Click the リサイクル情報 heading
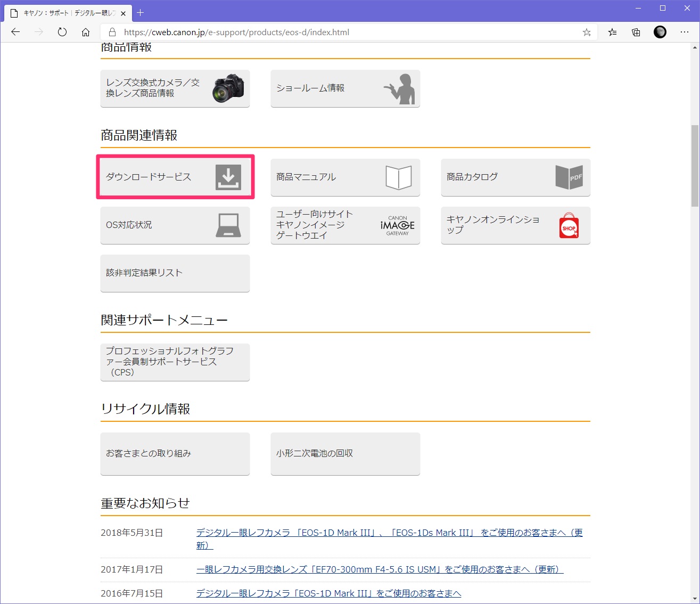Image resolution: width=700 pixels, height=604 pixels. 145,409
